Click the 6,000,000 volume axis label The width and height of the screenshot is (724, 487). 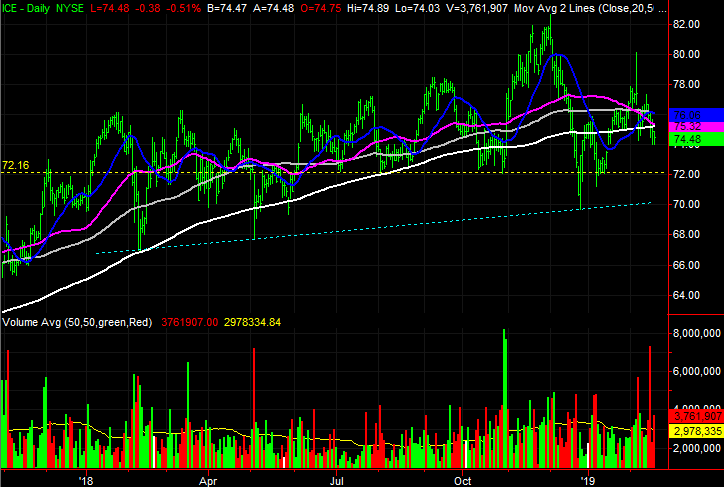(x=697, y=372)
